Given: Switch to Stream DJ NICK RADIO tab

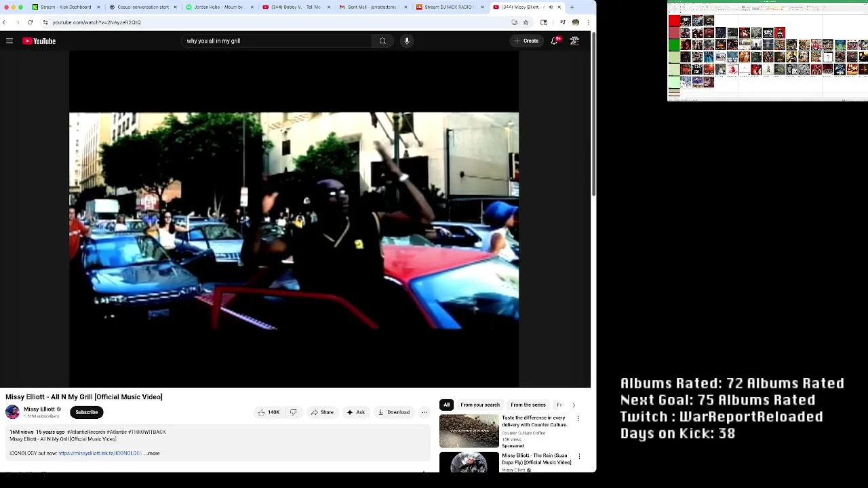Looking at the screenshot, I should click(x=448, y=7).
